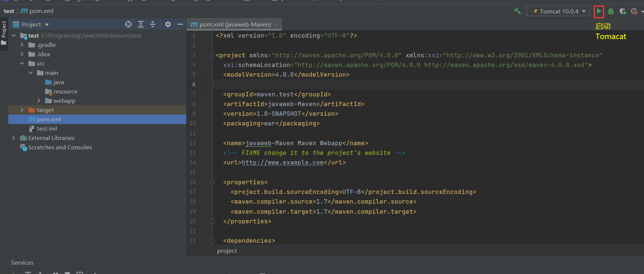Toggle the vertical Project sidebar tab

[x=4, y=30]
